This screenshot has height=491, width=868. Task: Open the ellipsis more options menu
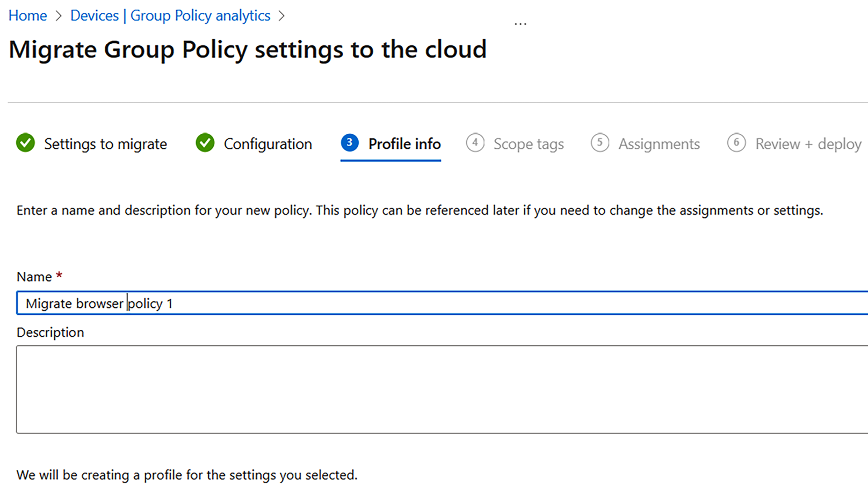click(520, 24)
